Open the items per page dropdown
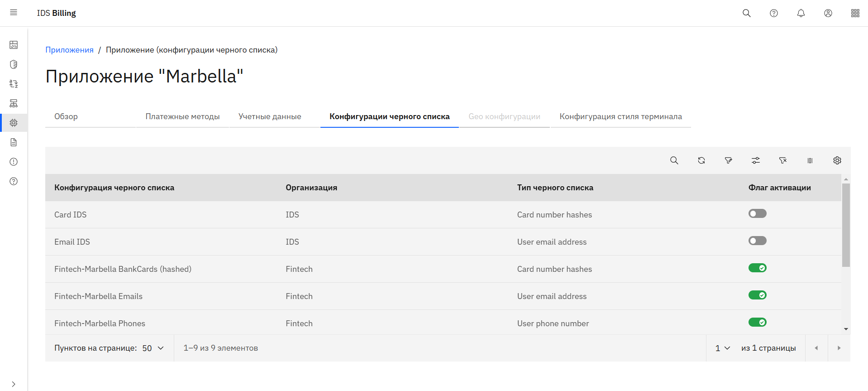The image size is (868, 391). 153,348
